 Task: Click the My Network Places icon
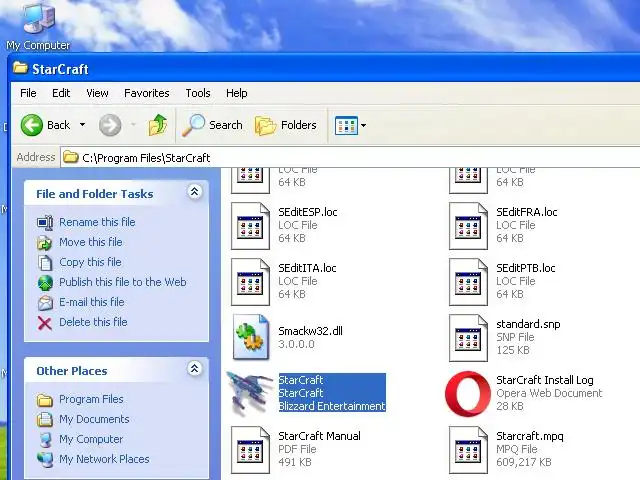(45, 460)
